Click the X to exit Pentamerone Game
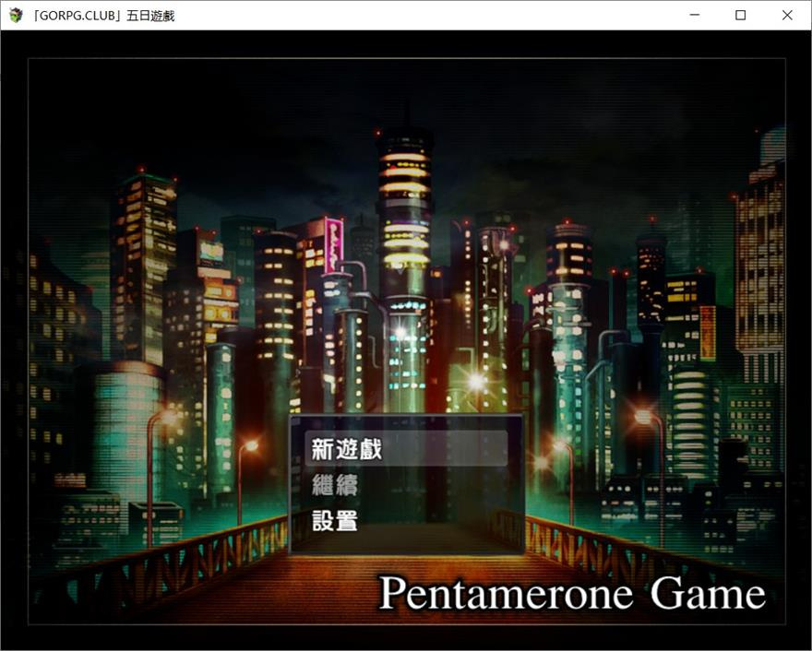The width and height of the screenshot is (812, 651). tap(786, 15)
